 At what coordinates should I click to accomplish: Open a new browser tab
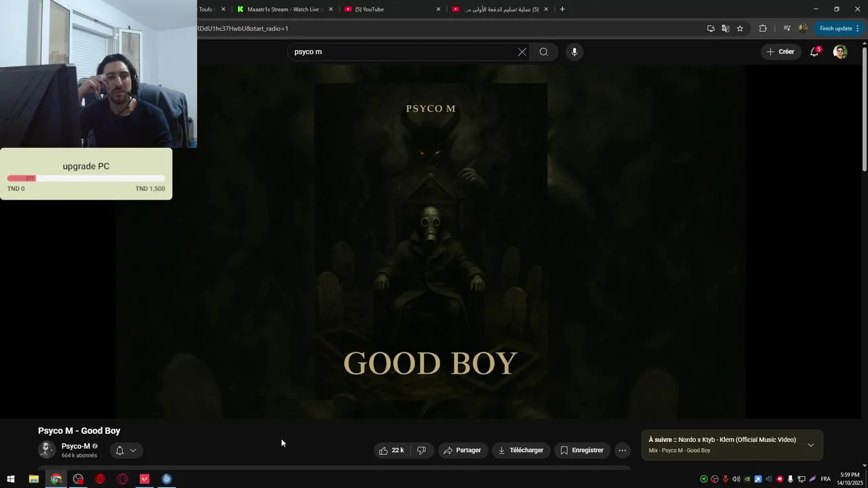(x=562, y=9)
